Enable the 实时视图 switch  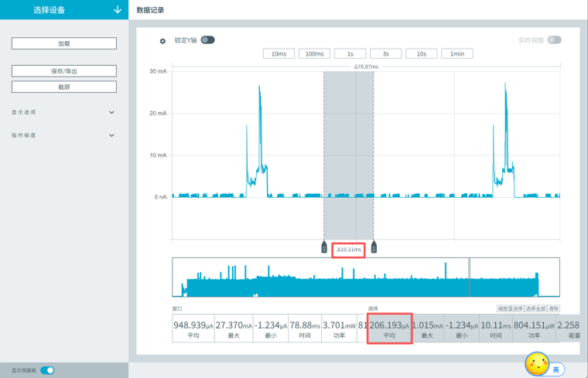[x=554, y=39]
